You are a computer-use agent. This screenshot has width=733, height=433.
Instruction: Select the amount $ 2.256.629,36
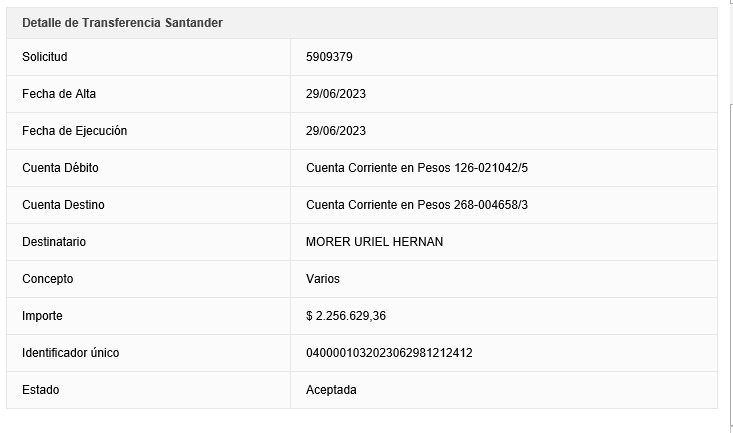[x=346, y=316]
